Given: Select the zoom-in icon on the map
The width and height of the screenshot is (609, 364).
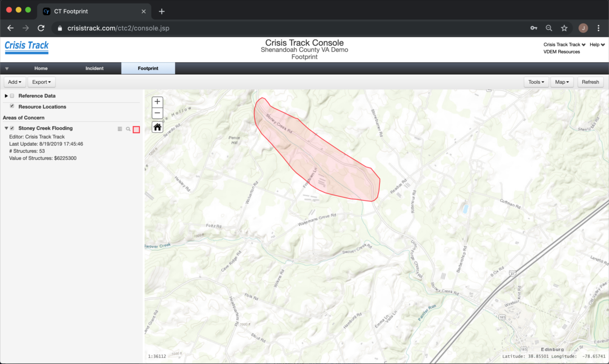Looking at the screenshot, I should tap(157, 101).
